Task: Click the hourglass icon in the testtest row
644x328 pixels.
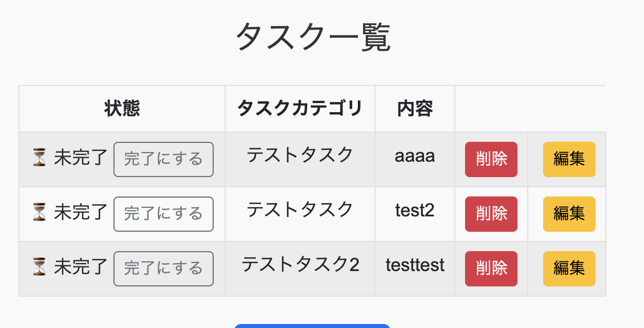Action: (x=39, y=267)
